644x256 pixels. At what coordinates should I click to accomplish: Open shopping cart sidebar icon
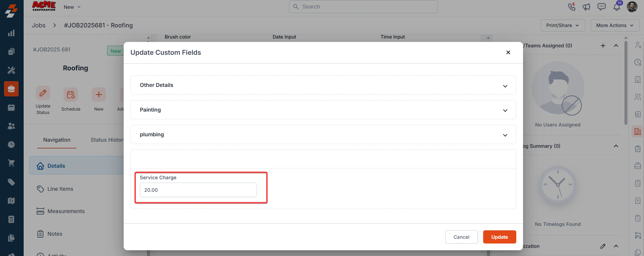click(x=11, y=163)
